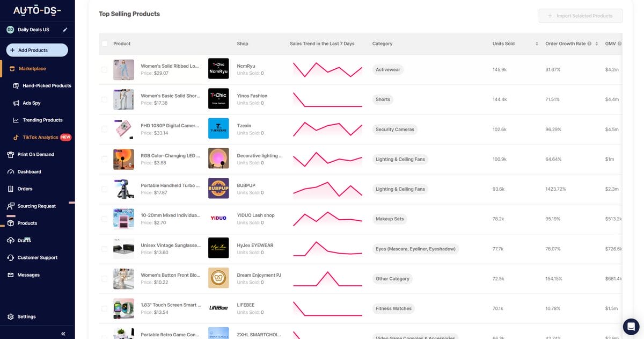This screenshot has height=339, width=644.
Task: Check the 1.83" Touch Screen Smart checkbox
Action: [x=104, y=308]
